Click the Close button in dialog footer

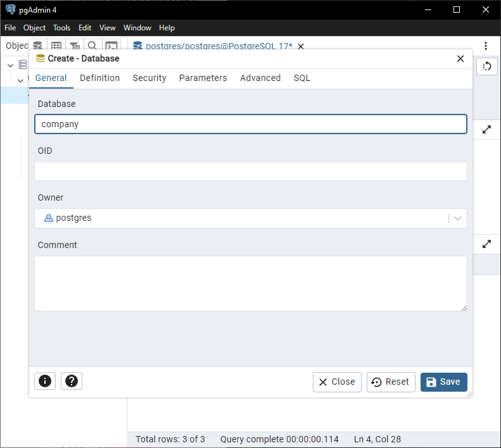click(337, 382)
